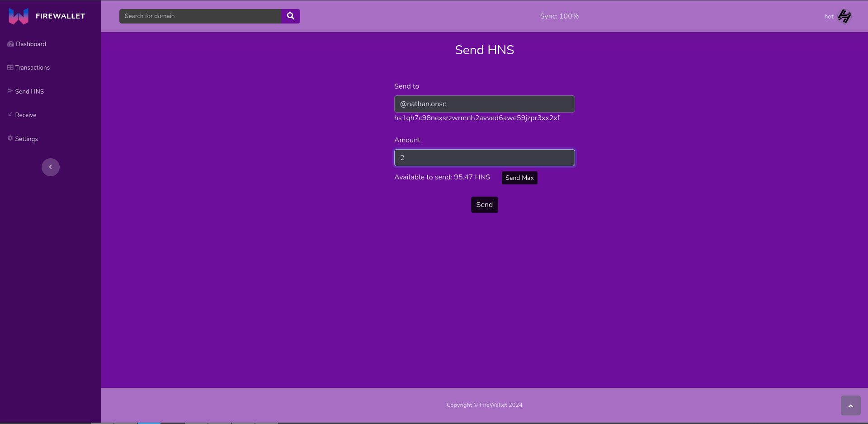Open the hot wallet account menu
Viewport: 868px width, 424px height.
[x=828, y=16]
